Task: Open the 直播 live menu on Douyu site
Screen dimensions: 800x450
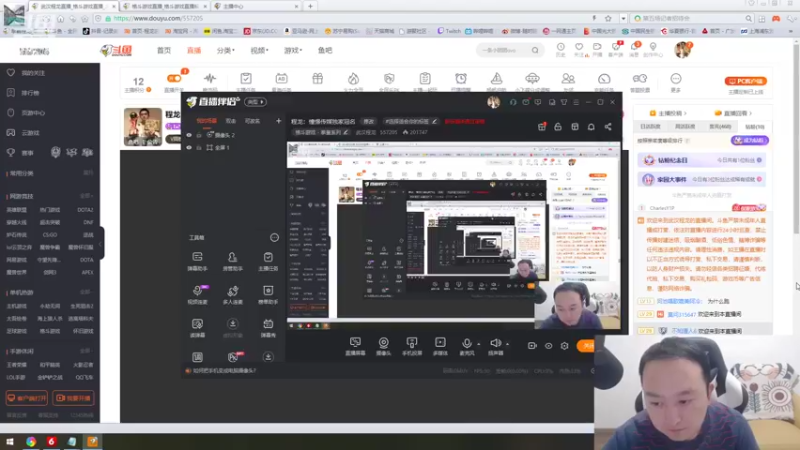Action: (x=194, y=51)
